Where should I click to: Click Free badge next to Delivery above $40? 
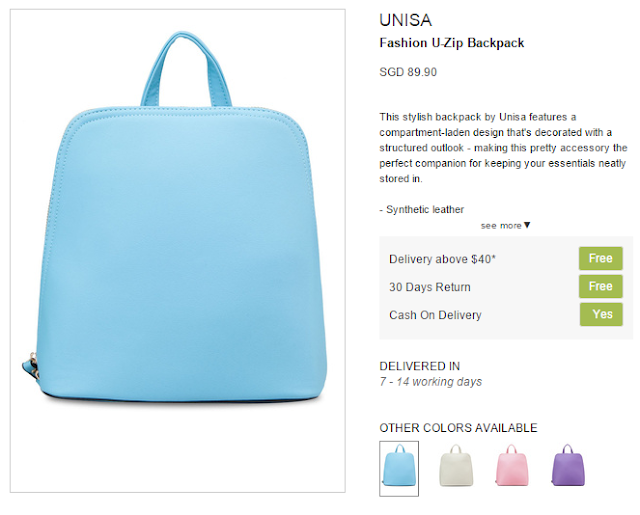[x=600, y=258]
